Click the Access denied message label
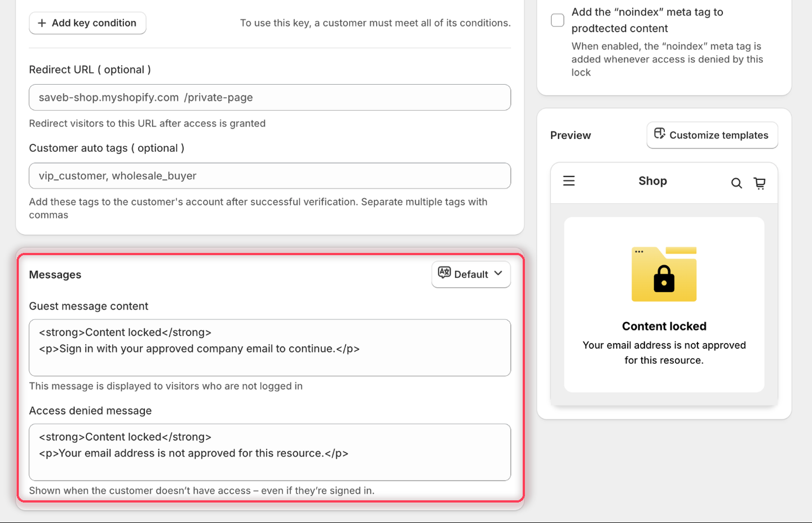The width and height of the screenshot is (812, 523). (90, 411)
